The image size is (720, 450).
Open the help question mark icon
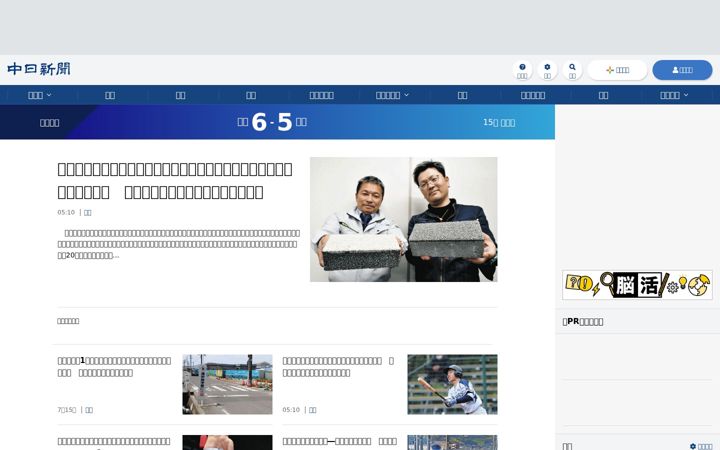[522, 70]
